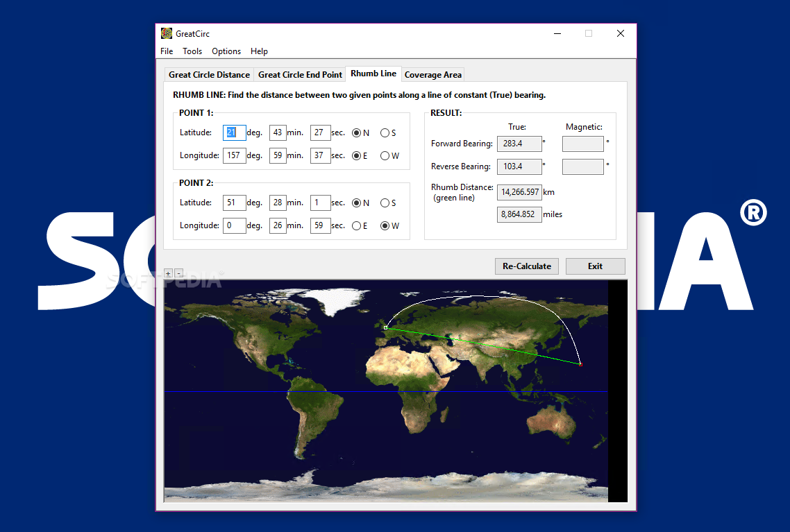Click the Rhumb Distance km value

519,191
